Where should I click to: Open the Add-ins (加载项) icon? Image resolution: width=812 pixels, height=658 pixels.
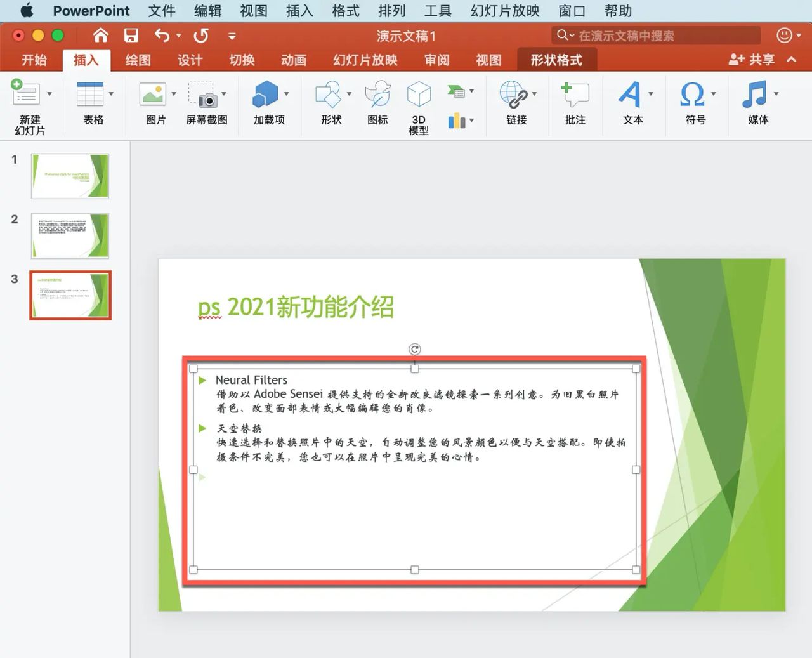(x=265, y=94)
